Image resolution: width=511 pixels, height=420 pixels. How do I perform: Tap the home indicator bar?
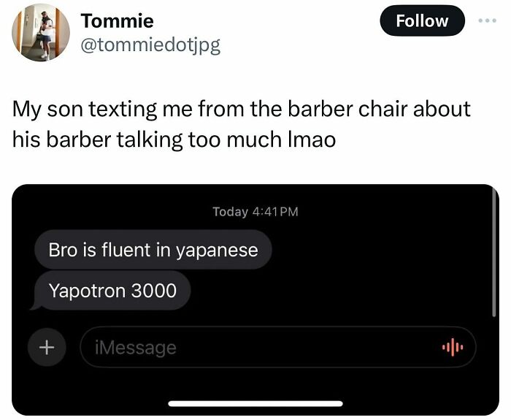[255, 404]
